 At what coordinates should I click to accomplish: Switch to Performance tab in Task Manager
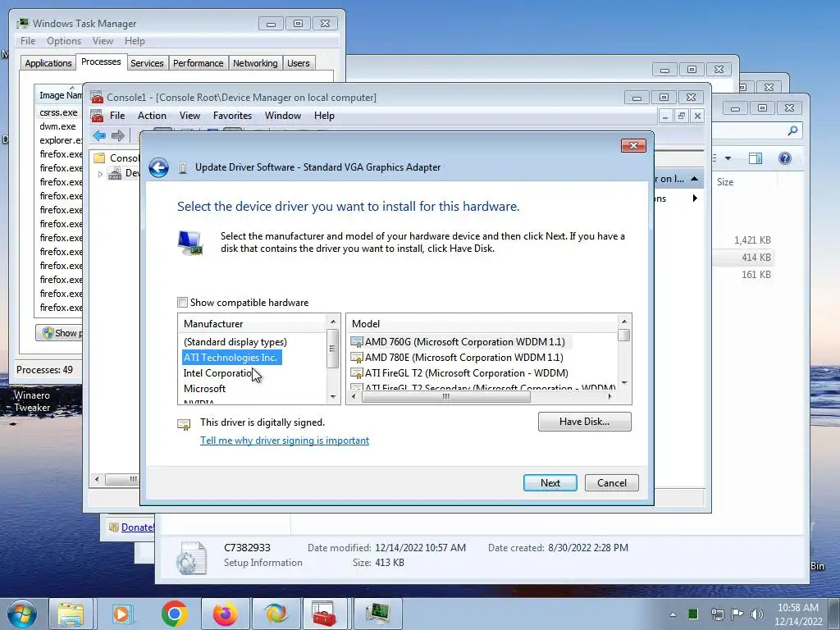point(199,63)
